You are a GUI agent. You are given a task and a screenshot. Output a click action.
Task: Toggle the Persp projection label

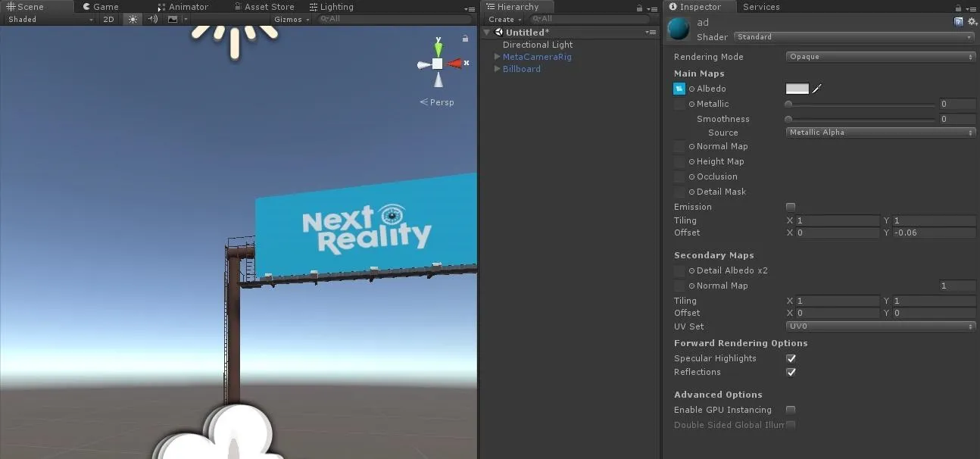[x=437, y=102]
